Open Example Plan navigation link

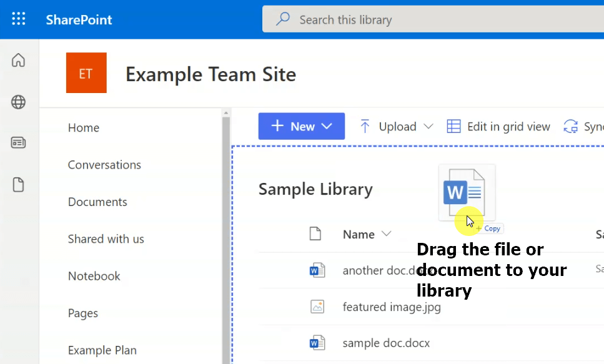[x=102, y=350]
